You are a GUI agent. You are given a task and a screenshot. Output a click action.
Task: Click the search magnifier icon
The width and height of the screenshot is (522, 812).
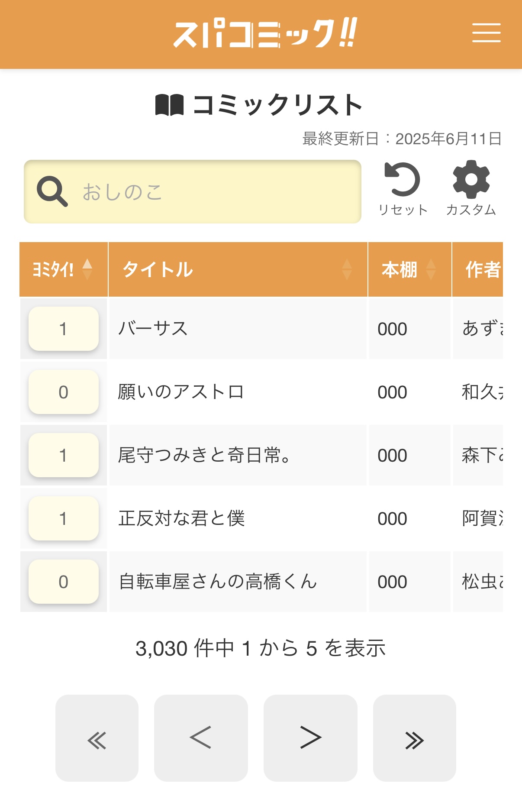click(52, 191)
